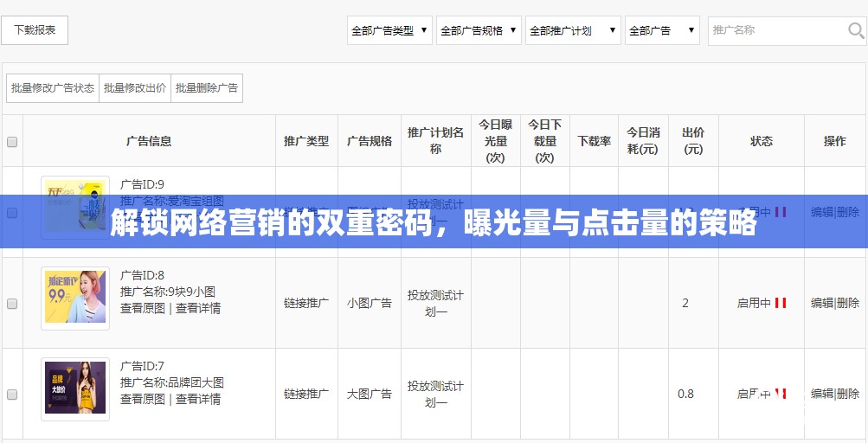This screenshot has height=443, width=868.
Task: Open thumbnail of ad 品牌团大图
Action: pos(75,388)
